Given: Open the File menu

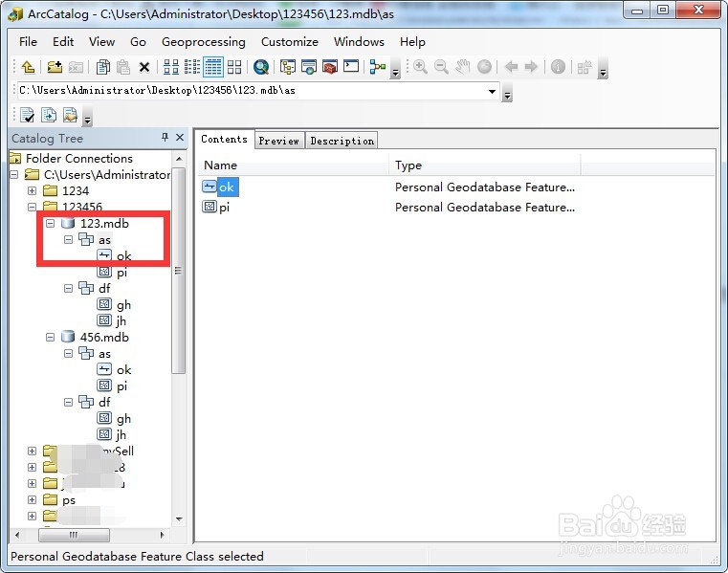Looking at the screenshot, I should pos(28,42).
